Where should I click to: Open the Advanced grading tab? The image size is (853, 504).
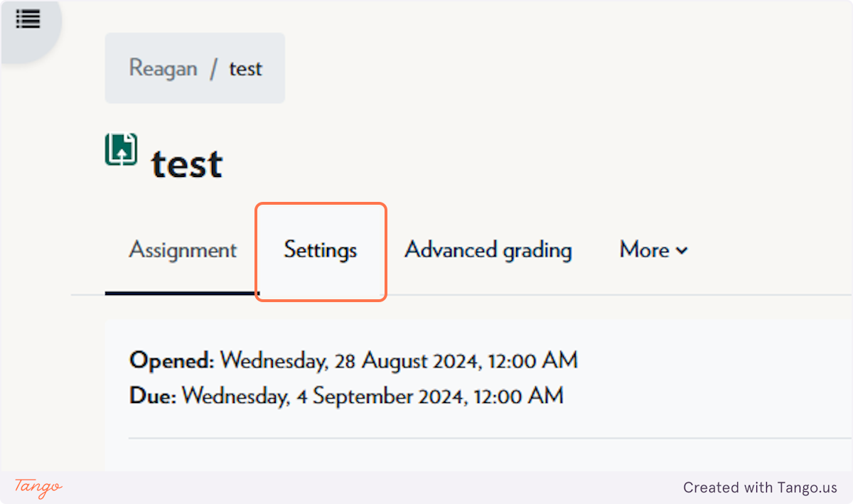click(x=488, y=250)
